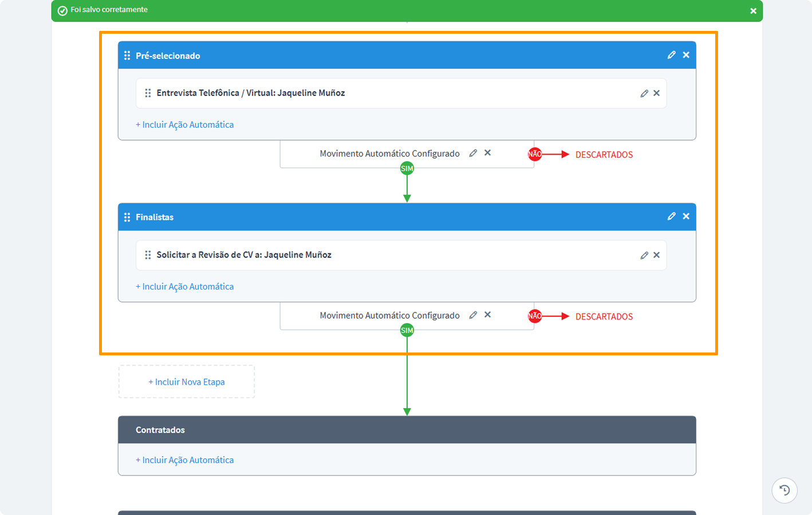Remove automatic movement under Pré-selecionado
Screen dimensions: 812x515
(487, 153)
